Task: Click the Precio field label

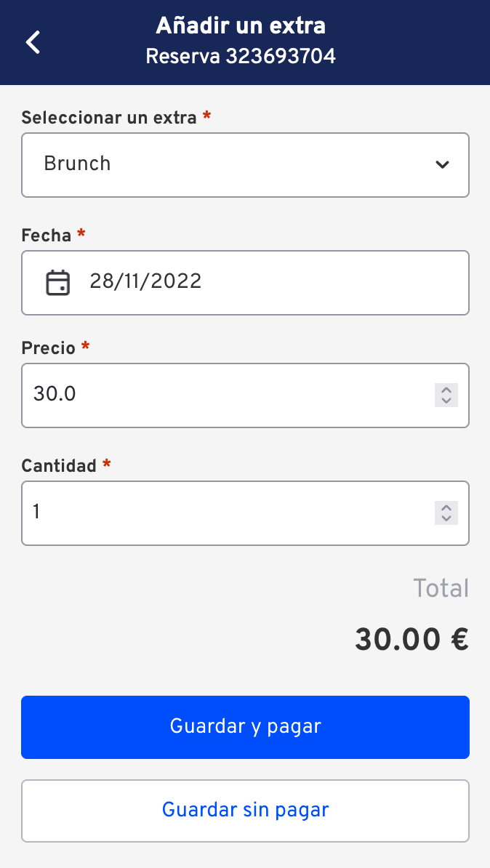Action: click(49, 347)
